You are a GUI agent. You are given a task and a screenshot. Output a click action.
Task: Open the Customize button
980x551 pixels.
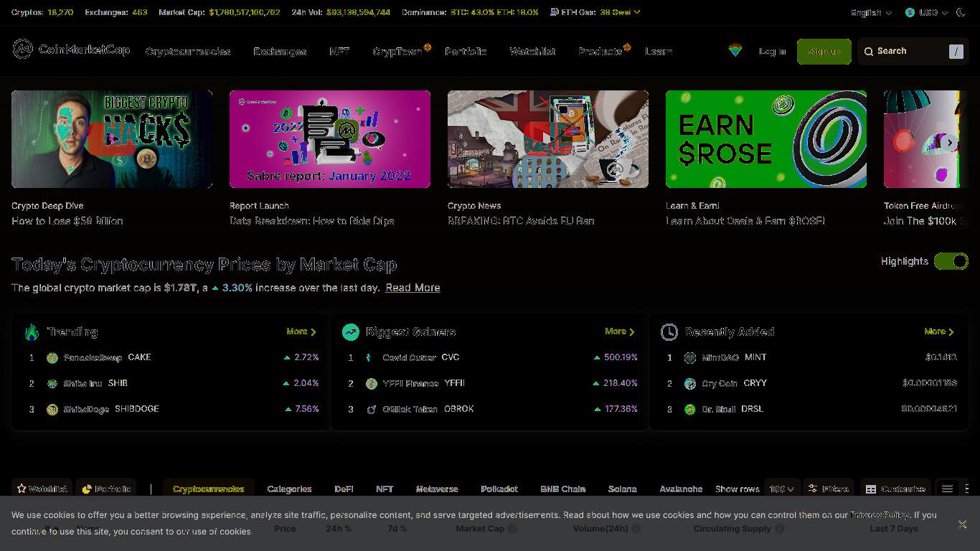click(895, 489)
